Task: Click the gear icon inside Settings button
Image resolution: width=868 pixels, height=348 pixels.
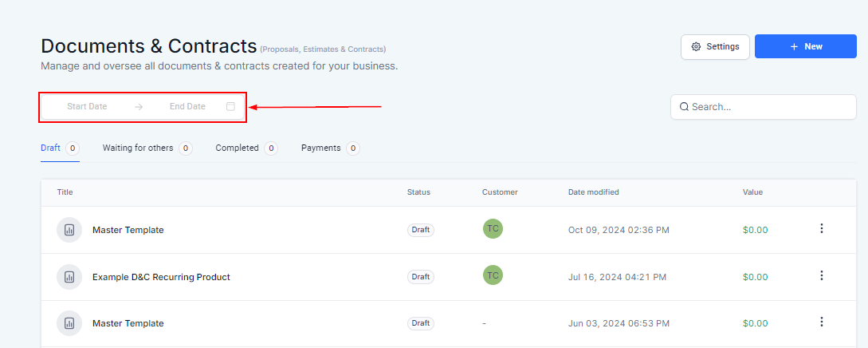Action: (697, 47)
